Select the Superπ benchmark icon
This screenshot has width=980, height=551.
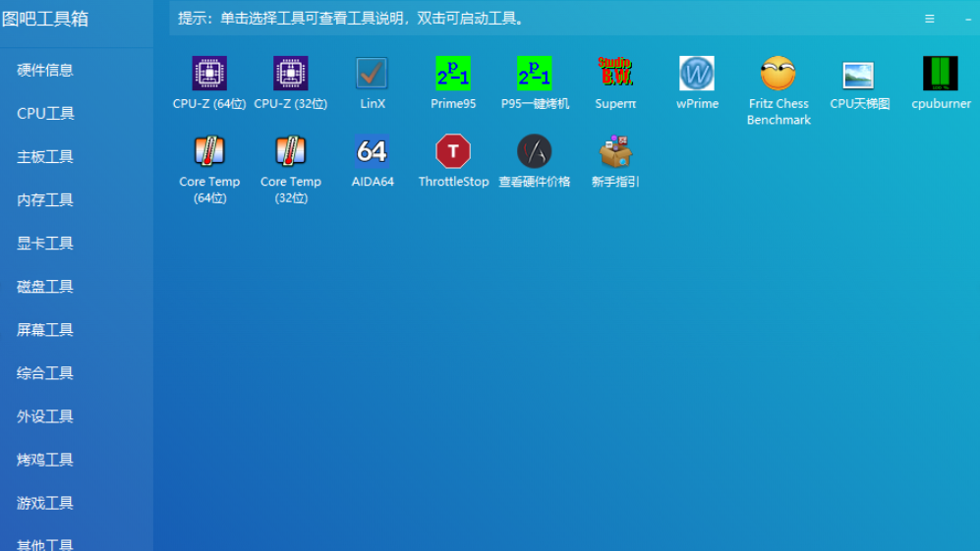[615, 72]
